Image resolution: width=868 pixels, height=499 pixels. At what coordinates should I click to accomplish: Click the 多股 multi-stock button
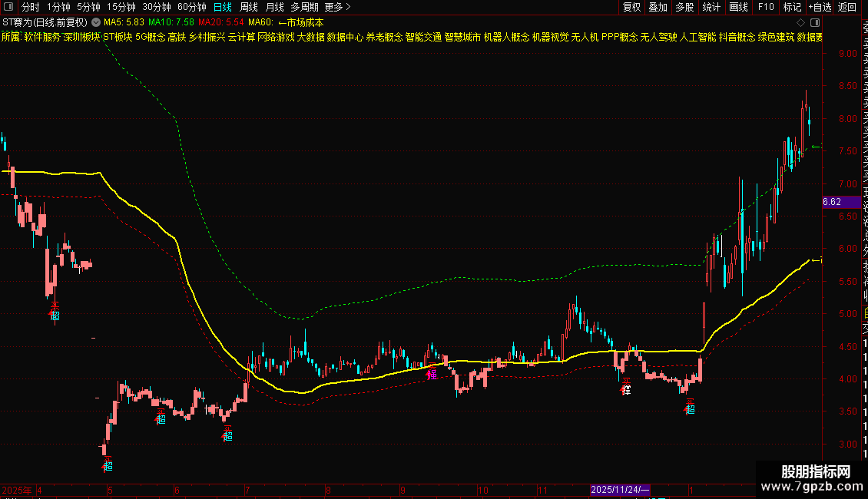[x=684, y=7]
